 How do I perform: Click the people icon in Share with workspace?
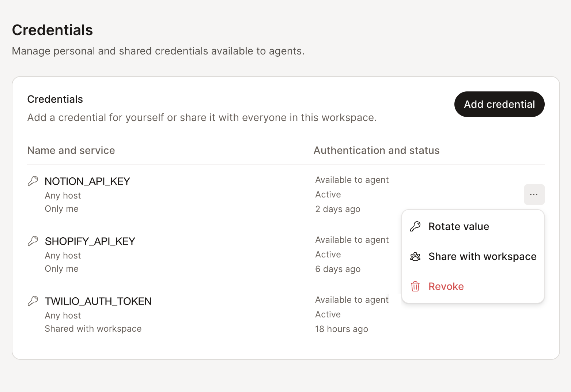(415, 256)
